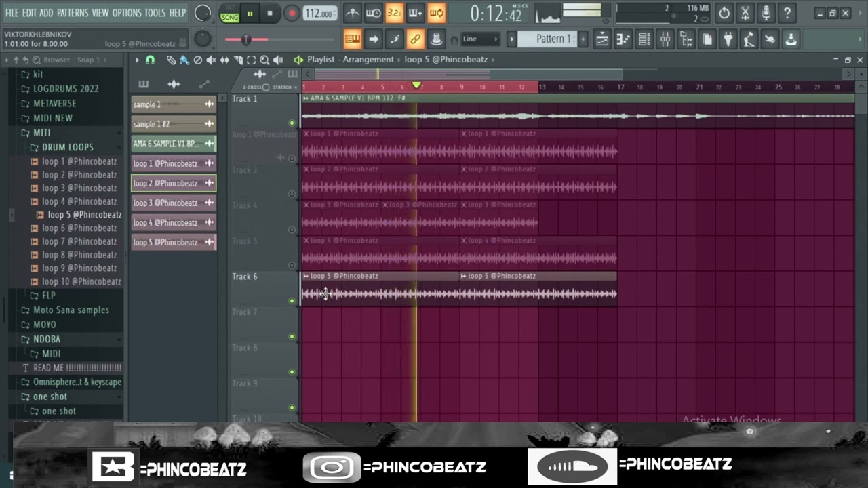Select sample 1 #2 in picker
868x488 pixels.
(x=174, y=124)
